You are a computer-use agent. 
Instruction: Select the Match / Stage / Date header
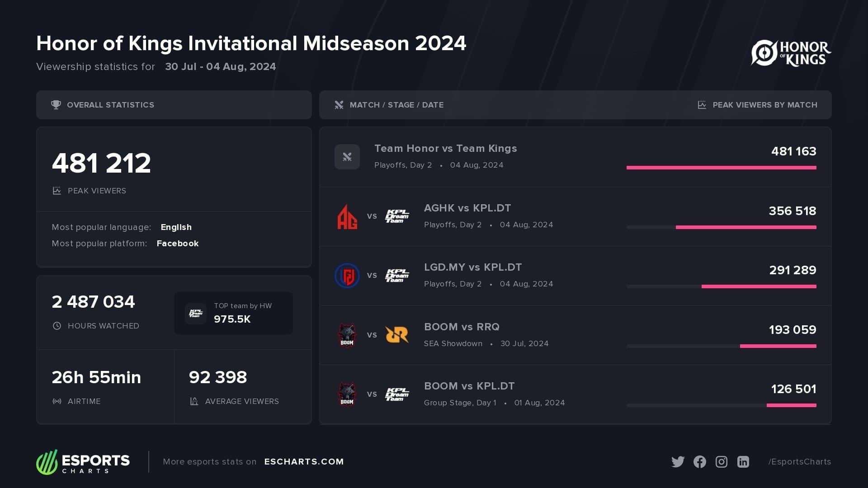pyautogui.click(x=396, y=105)
